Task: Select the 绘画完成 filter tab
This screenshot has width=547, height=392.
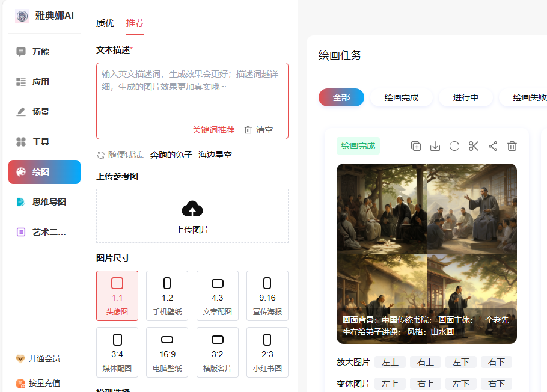Action: (401, 97)
